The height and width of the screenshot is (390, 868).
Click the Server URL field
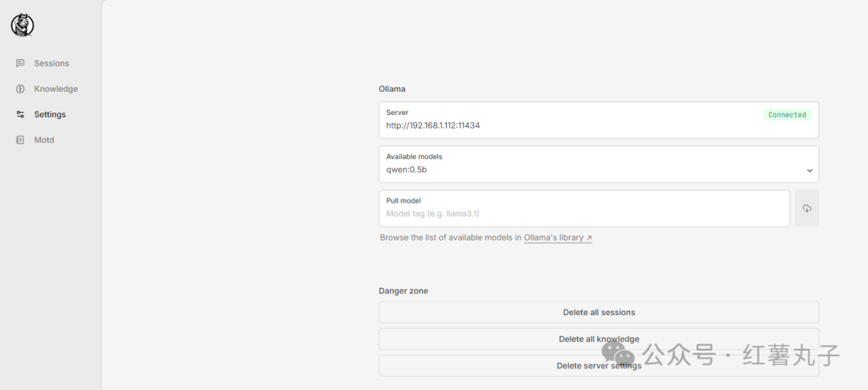(599, 120)
